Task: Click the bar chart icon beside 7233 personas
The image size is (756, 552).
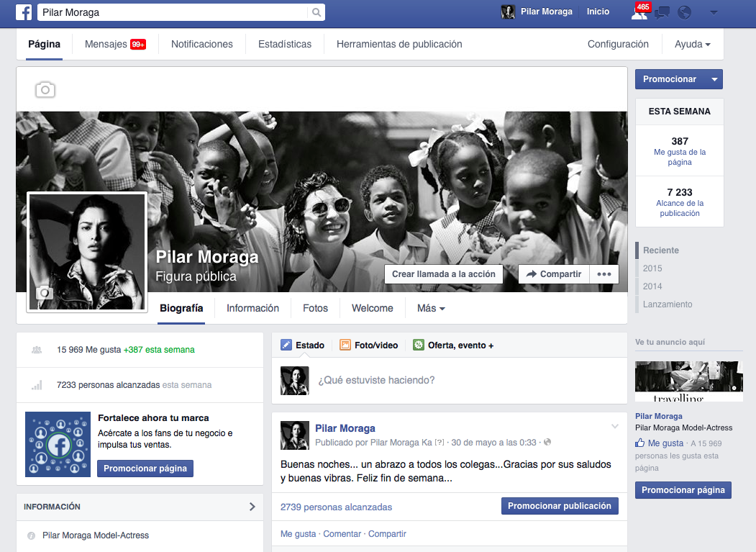Action: [37, 385]
